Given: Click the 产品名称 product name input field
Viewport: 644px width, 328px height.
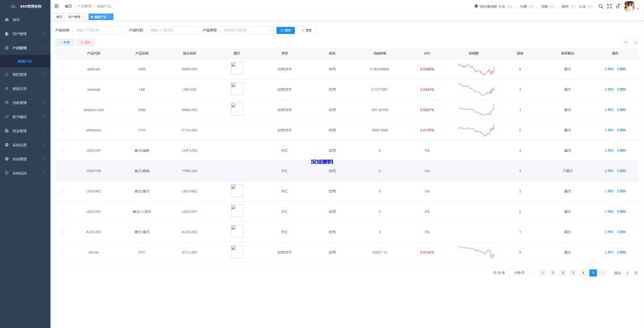Looking at the screenshot, I should pyautogui.click(x=99, y=30).
